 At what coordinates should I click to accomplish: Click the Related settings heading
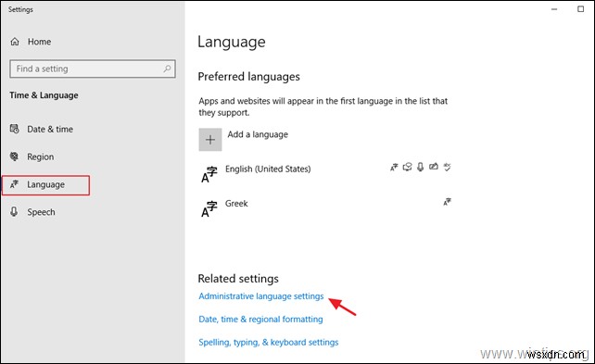click(x=238, y=279)
